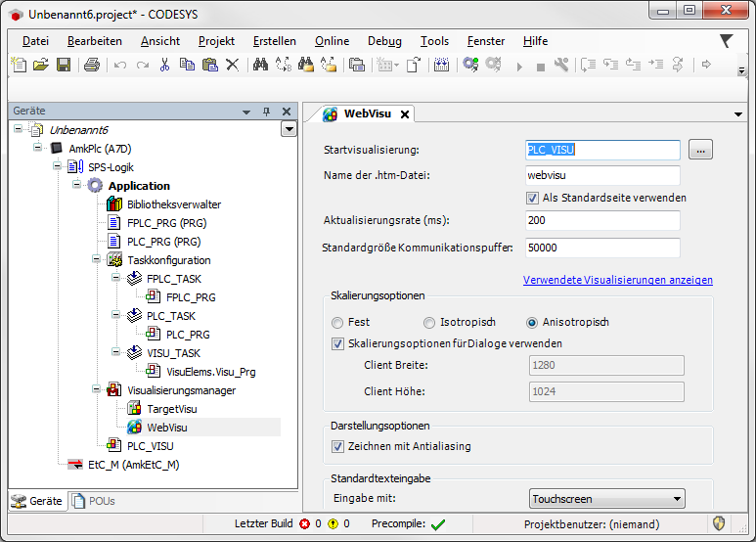Image resolution: width=756 pixels, height=542 pixels.
Task: Click the Cut scissors icon
Action: click(x=165, y=65)
